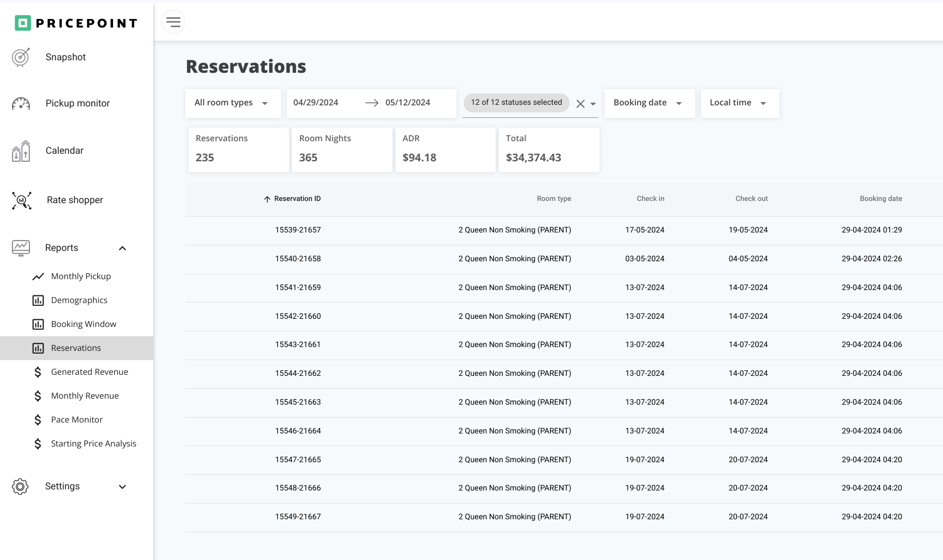Click the Settings gear icon
Image resolution: width=943 pixels, height=560 pixels.
(x=20, y=487)
